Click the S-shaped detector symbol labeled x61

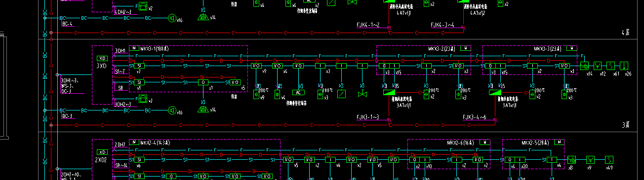610,66
